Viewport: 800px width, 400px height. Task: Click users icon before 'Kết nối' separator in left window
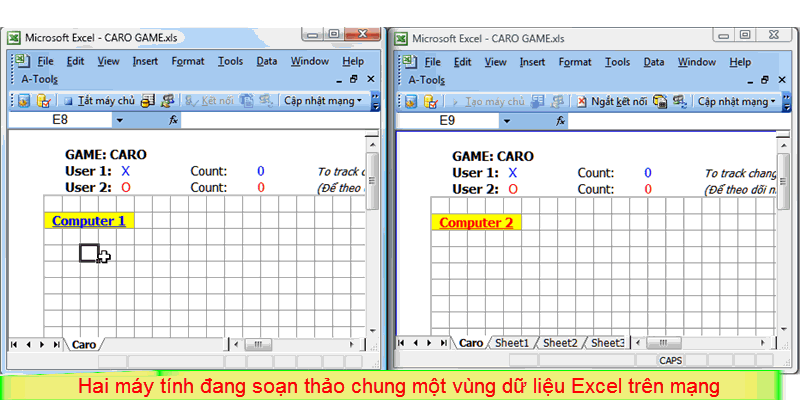(167, 101)
